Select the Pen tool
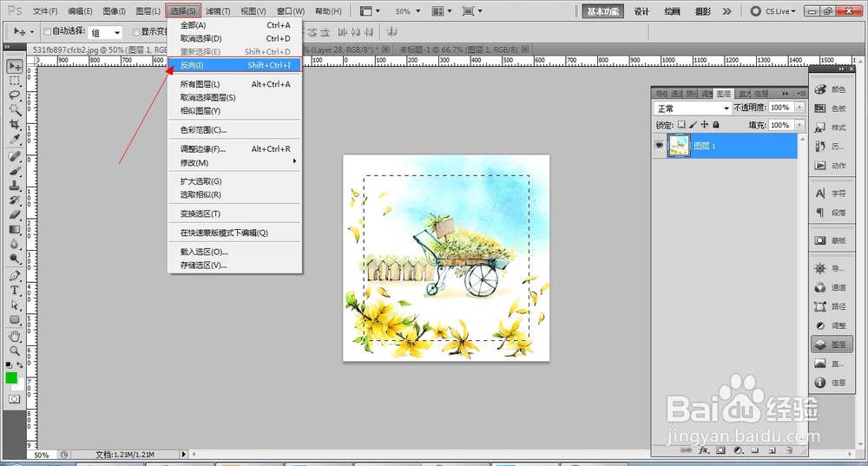 point(15,276)
